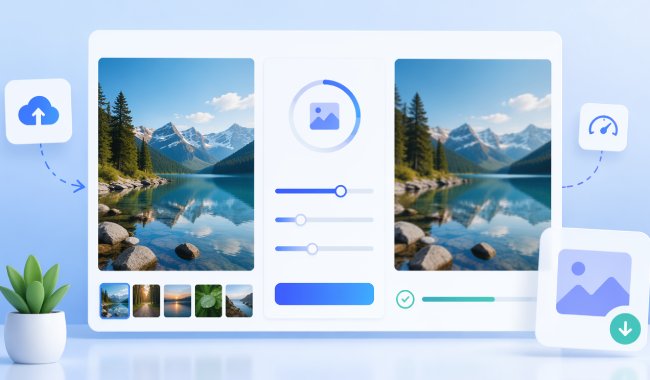Image resolution: width=650 pixels, height=380 pixels.
Task: Select the green leaf thumbnail
Action: [209, 301]
